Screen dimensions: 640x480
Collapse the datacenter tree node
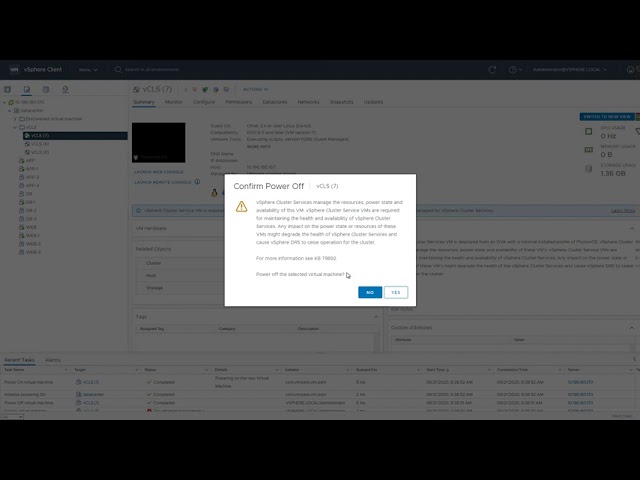(x=10, y=111)
